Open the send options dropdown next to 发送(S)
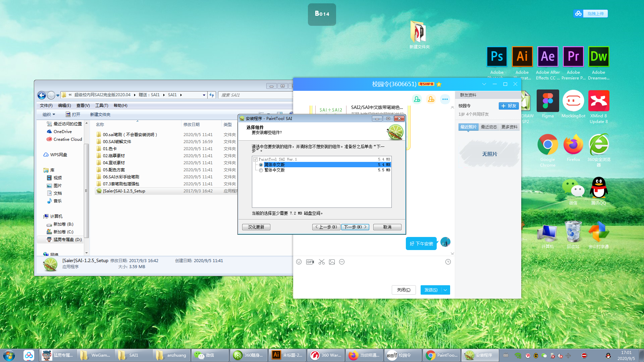644x362 pixels. (x=445, y=290)
